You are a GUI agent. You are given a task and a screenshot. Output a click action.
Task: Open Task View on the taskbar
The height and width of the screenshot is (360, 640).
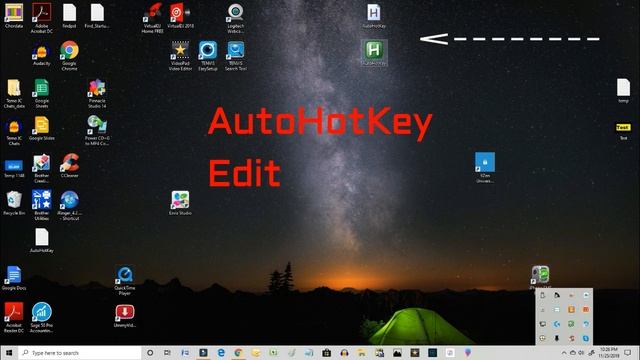167,353
